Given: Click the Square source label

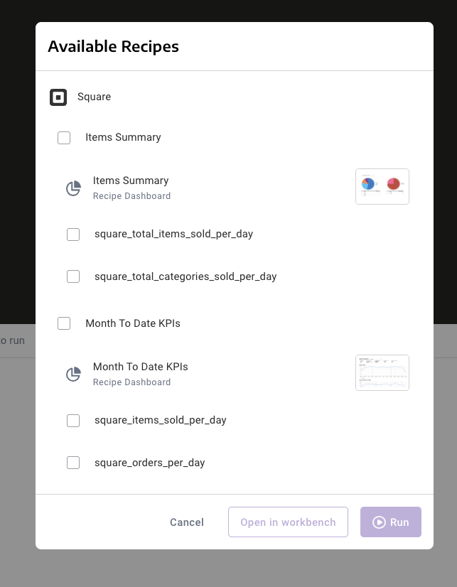Looking at the screenshot, I should click(x=94, y=97).
